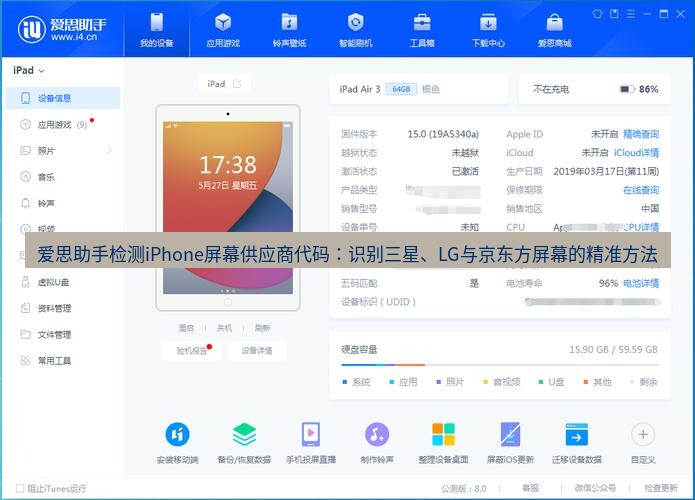Open the 工具箱 tab
Image resolution: width=695 pixels, height=500 pixels.
pyautogui.click(x=422, y=29)
